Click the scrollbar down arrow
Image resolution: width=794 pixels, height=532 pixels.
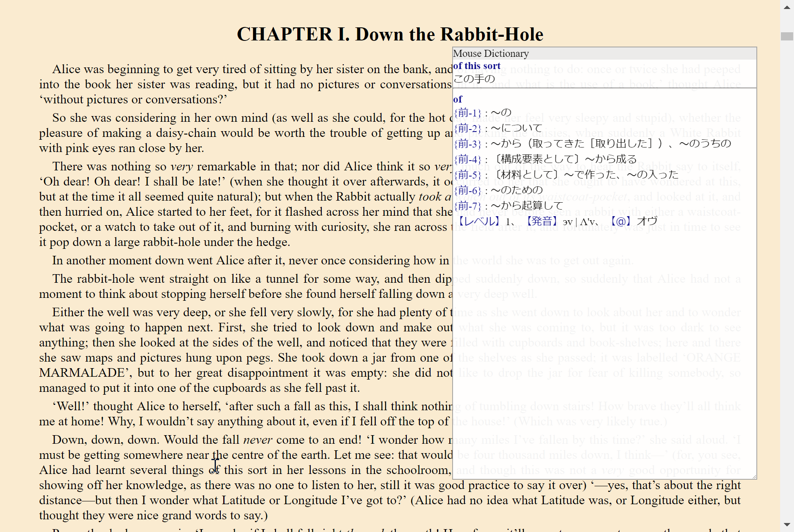pyautogui.click(x=787, y=525)
